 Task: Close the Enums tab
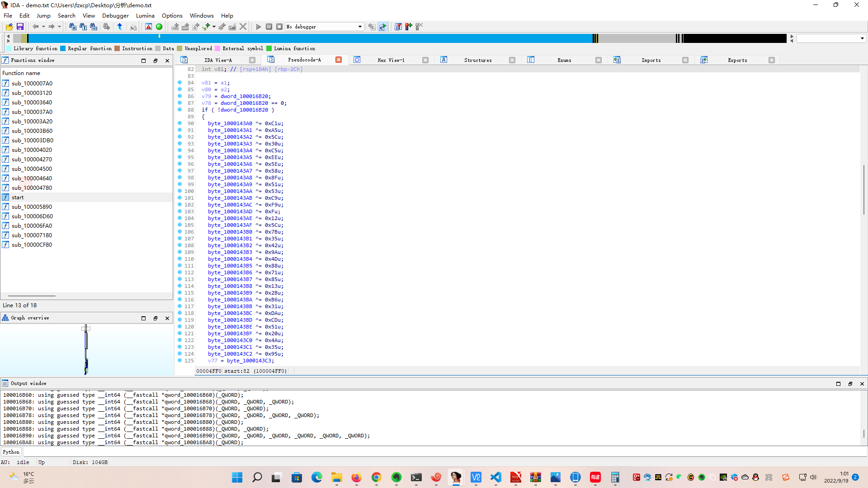point(599,60)
